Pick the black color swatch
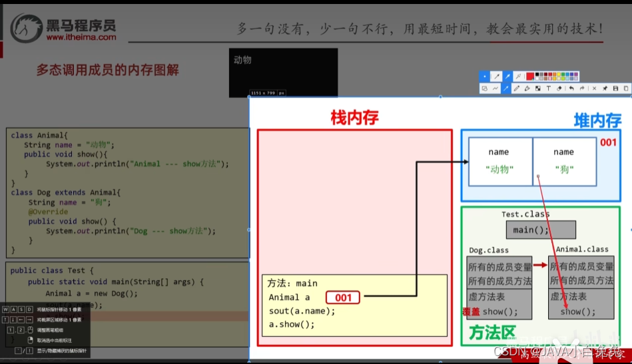The height and width of the screenshot is (364, 632). [537, 74]
